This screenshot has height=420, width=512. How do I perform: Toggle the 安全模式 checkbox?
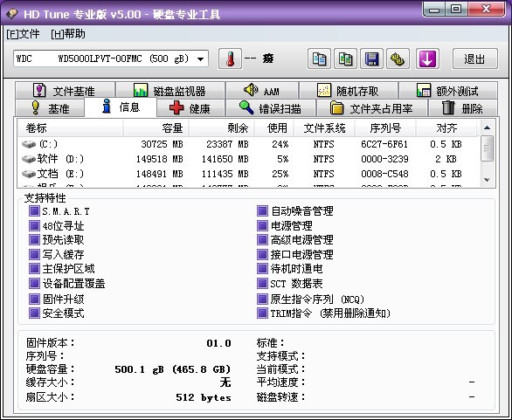pyautogui.click(x=34, y=313)
